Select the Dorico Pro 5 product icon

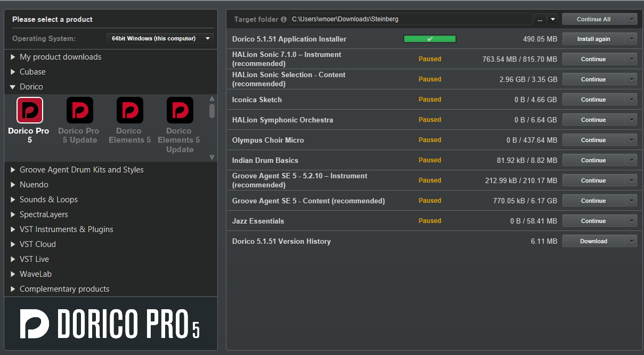[30, 110]
